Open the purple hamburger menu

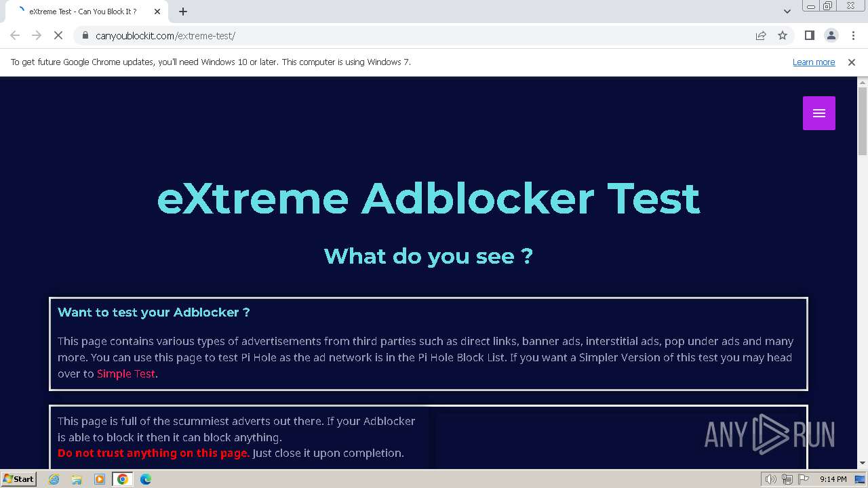[x=819, y=113]
